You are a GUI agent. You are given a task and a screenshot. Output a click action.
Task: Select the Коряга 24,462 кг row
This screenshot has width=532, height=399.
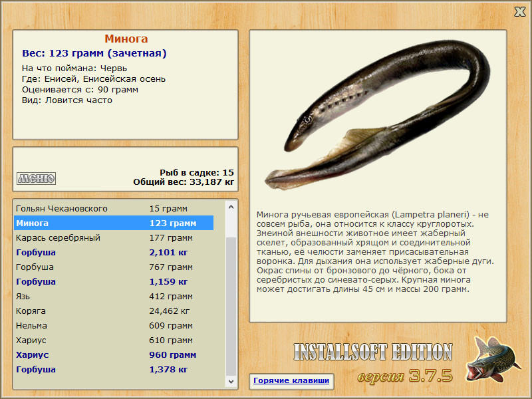[114, 311]
